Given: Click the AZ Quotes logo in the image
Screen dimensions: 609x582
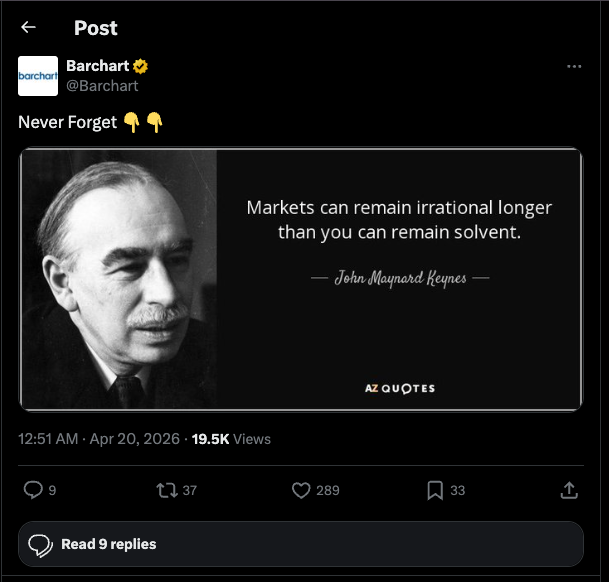Looking at the screenshot, I should tap(399, 388).
